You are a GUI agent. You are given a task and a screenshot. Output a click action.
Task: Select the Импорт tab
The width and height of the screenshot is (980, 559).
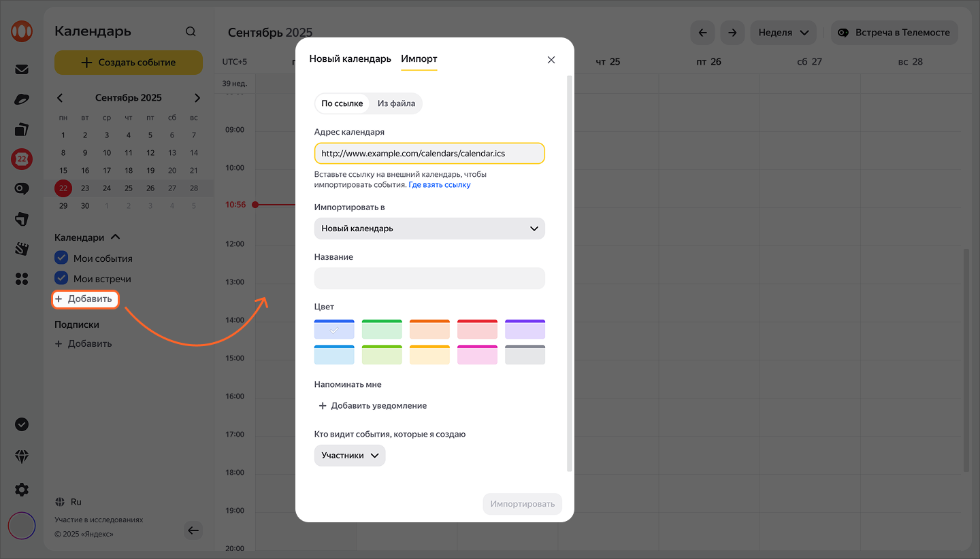click(x=419, y=59)
